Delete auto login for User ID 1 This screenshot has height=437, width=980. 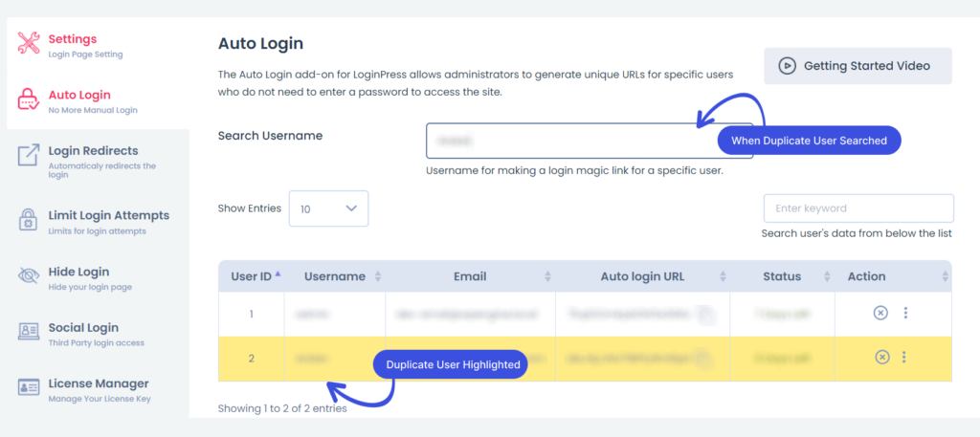tap(880, 313)
